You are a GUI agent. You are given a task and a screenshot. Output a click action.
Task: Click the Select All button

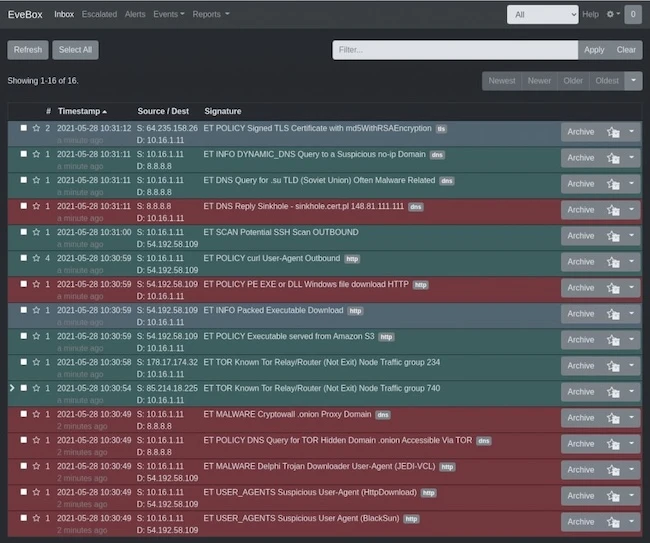[x=75, y=49]
